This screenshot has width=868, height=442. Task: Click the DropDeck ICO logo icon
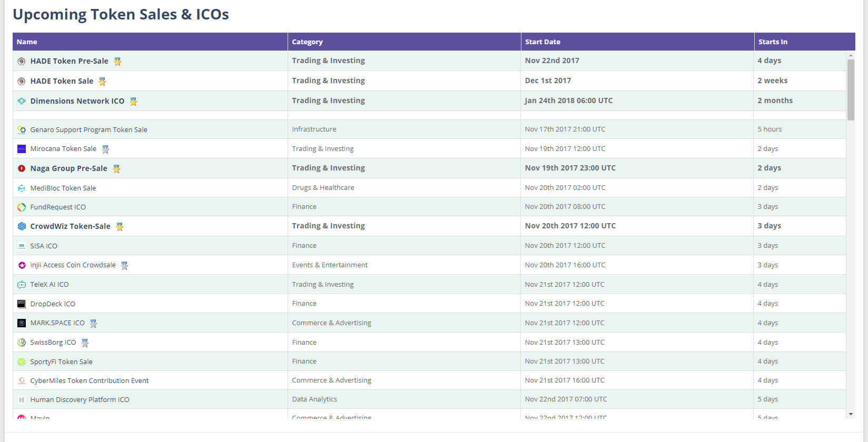coord(22,304)
